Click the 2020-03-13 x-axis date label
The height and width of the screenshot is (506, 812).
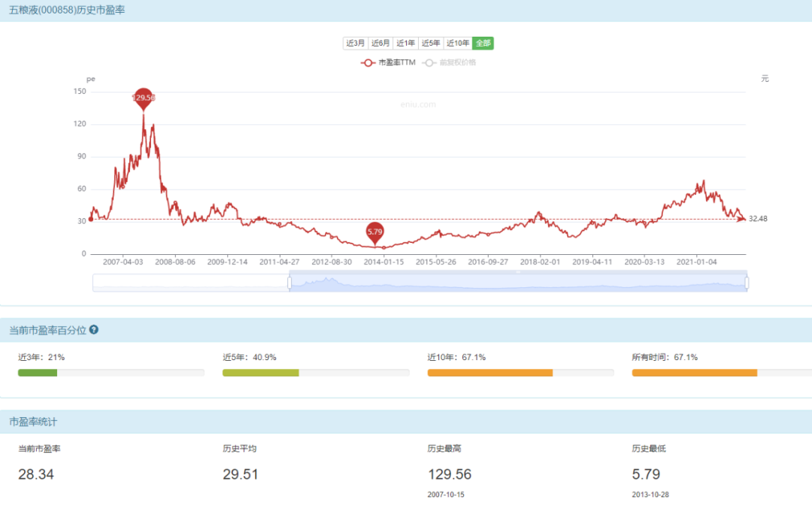click(x=644, y=262)
